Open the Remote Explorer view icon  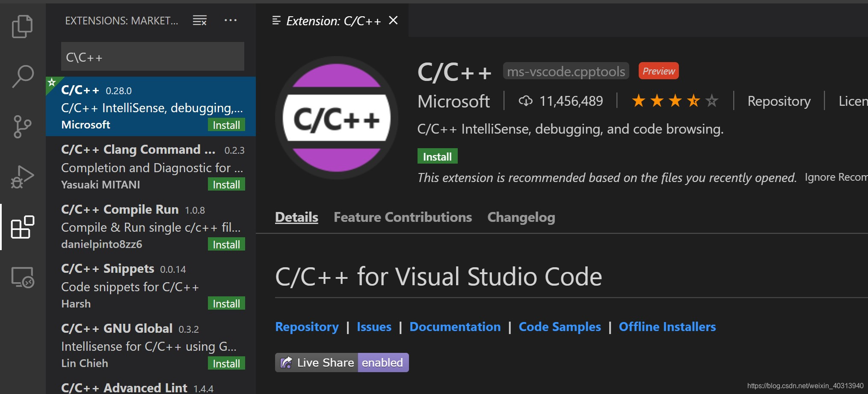(x=22, y=277)
